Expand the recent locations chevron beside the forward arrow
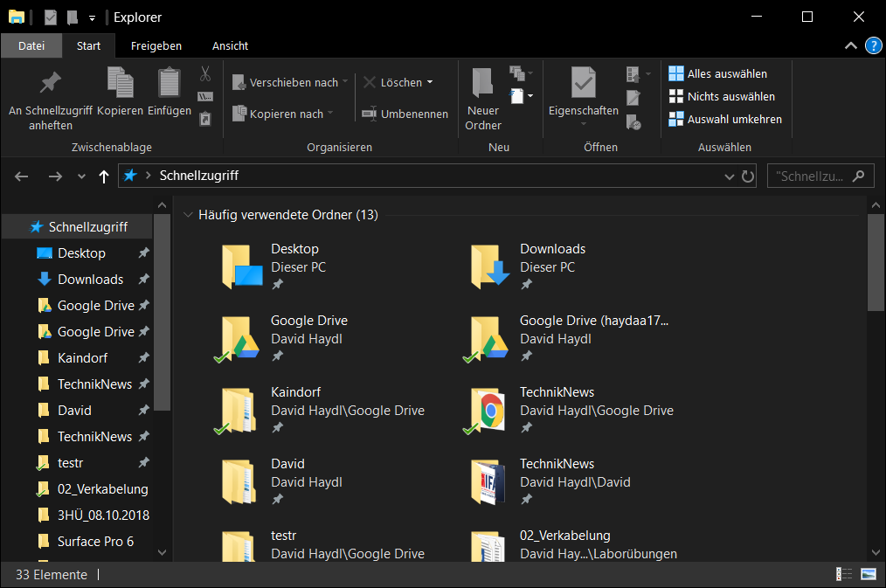 pos(81,176)
